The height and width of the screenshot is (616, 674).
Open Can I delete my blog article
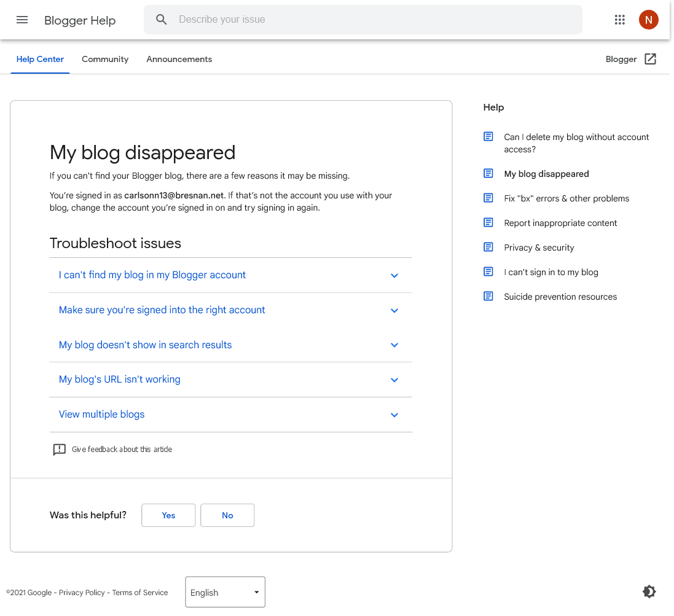pos(576,143)
